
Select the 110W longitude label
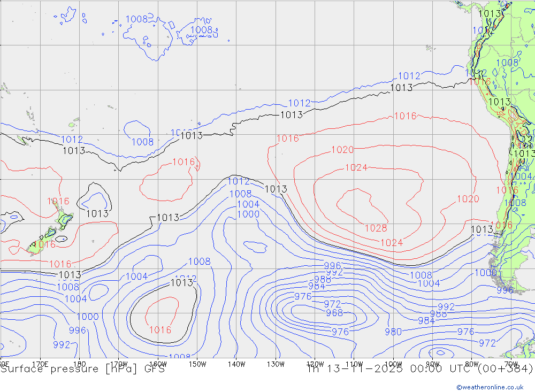tap(354, 364)
